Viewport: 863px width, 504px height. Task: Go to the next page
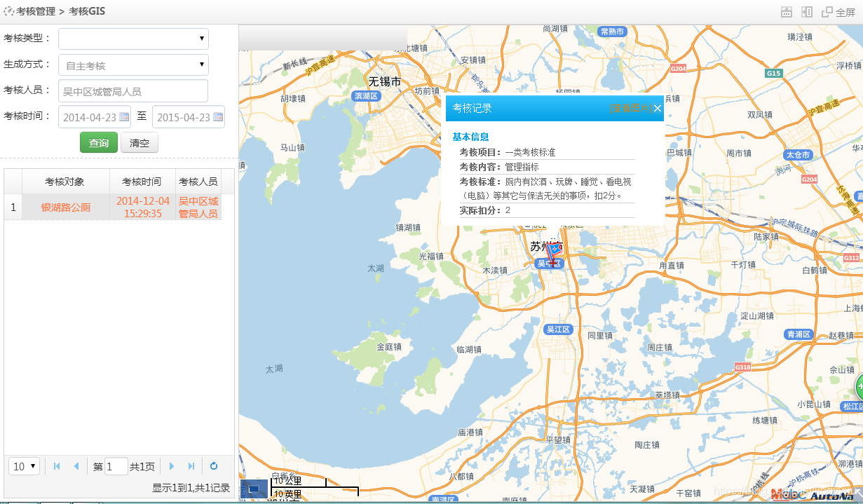click(x=172, y=466)
